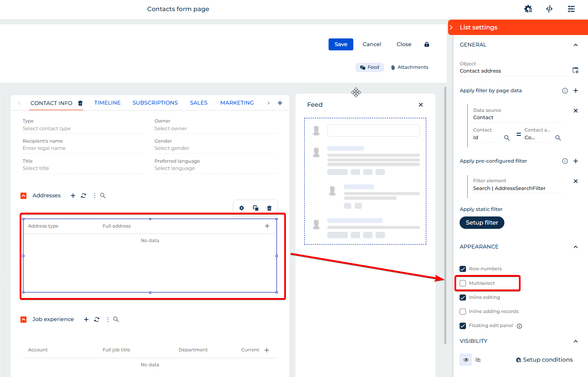Add a column to Job experience list
Screen dimensions: 588x377
point(267,350)
